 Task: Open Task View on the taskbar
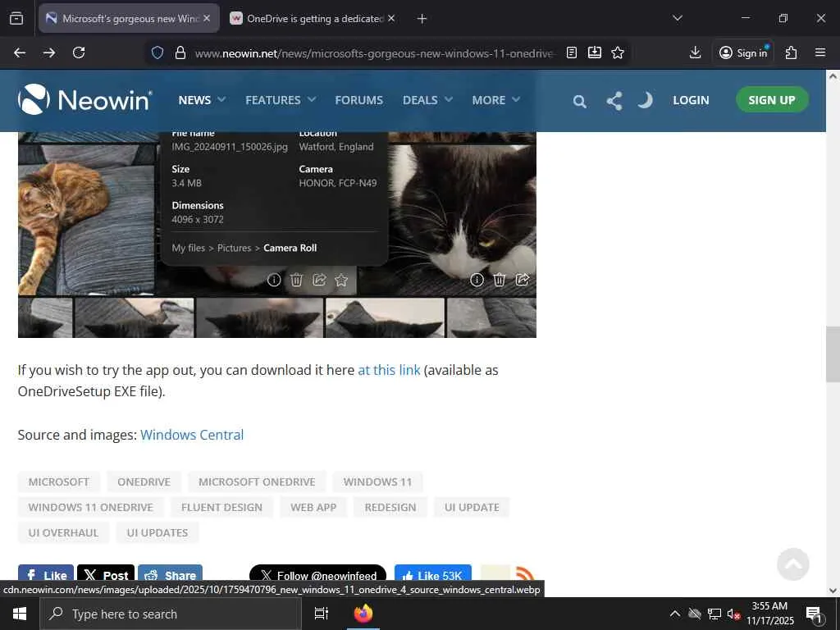(322, 614)
